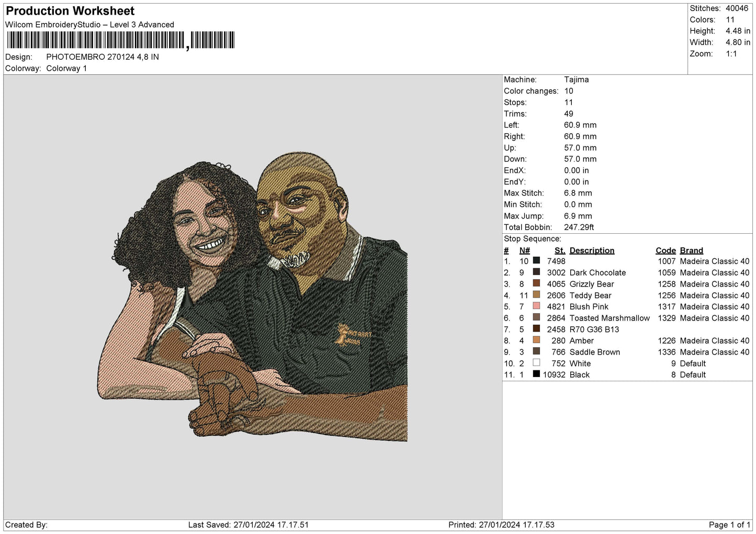This screenshot has width=756, height=534.
Task: Click the Height value 4.48 in
Action: coord(738,31)
